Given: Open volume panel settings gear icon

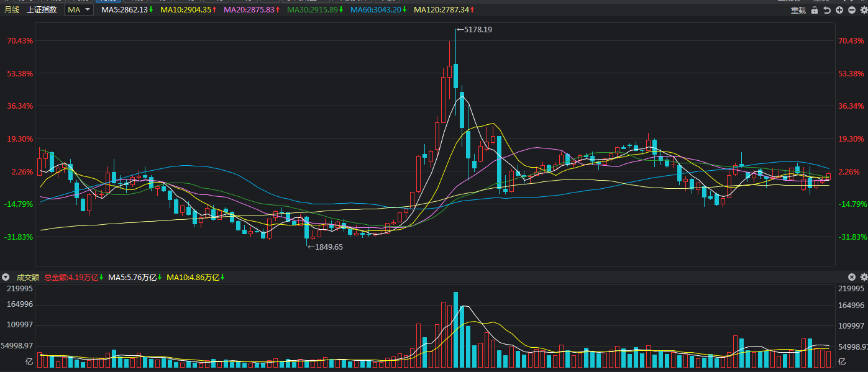Looking at the screenshot, I should 863,277.
